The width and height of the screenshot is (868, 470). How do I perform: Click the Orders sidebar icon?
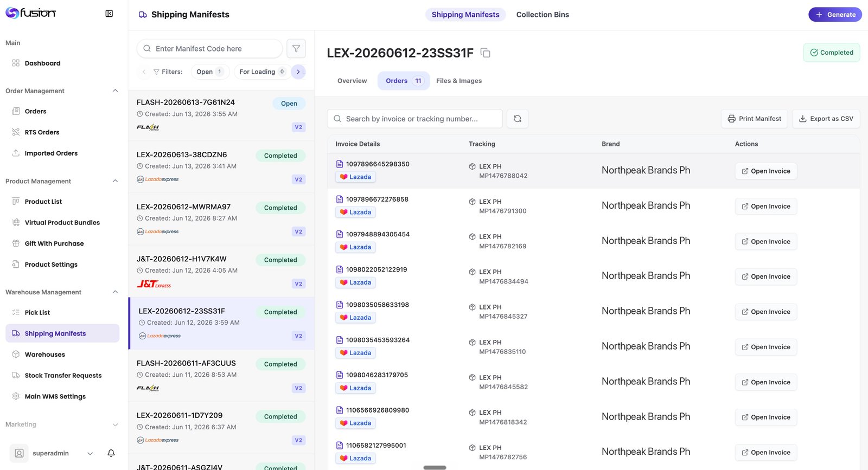[16, 111]
